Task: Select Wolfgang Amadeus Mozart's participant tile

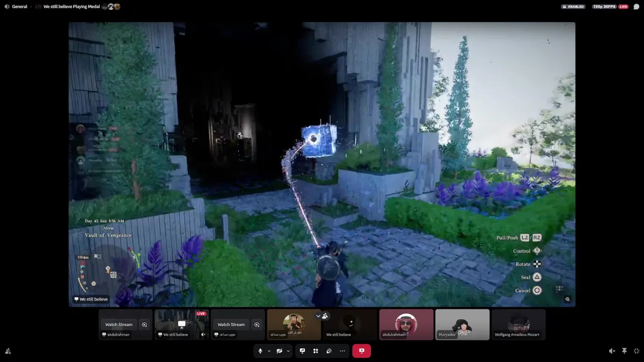Action: coord(519,324)
